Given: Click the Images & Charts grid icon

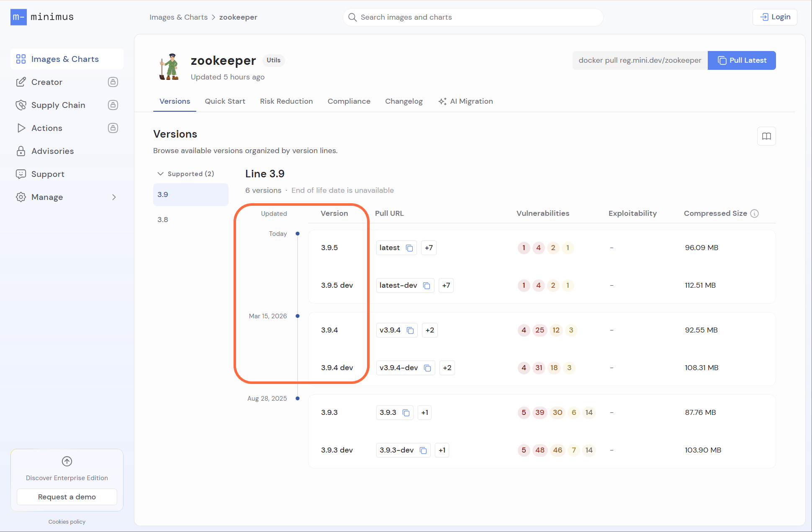Looking at the screenshot, I should [21, 59].
